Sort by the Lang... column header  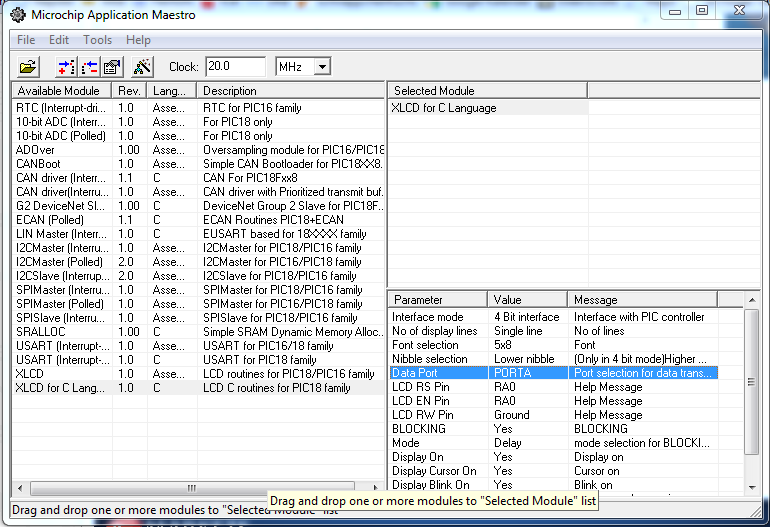(172, 91)
